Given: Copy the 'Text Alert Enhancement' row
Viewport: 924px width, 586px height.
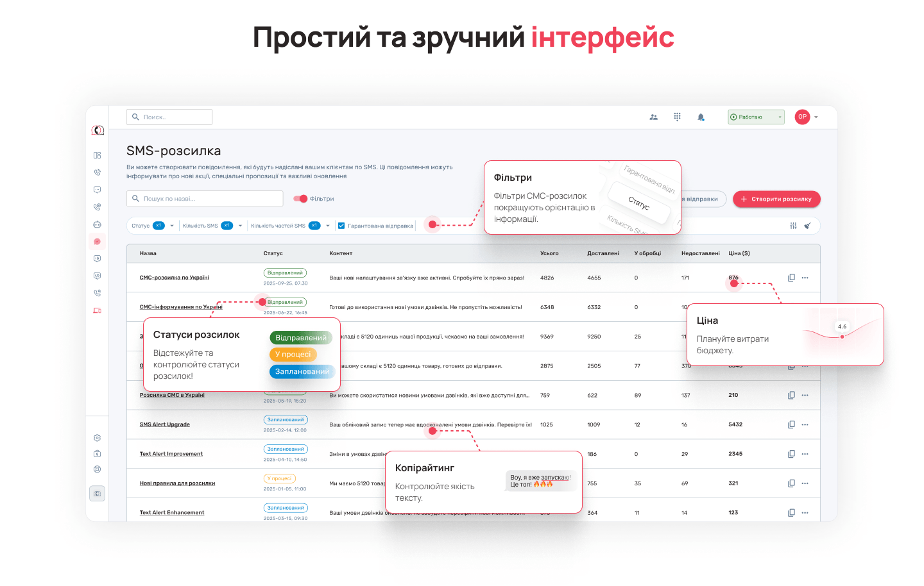Looking at the screenshot, I should pyautogui.click(x=791, y=513).
